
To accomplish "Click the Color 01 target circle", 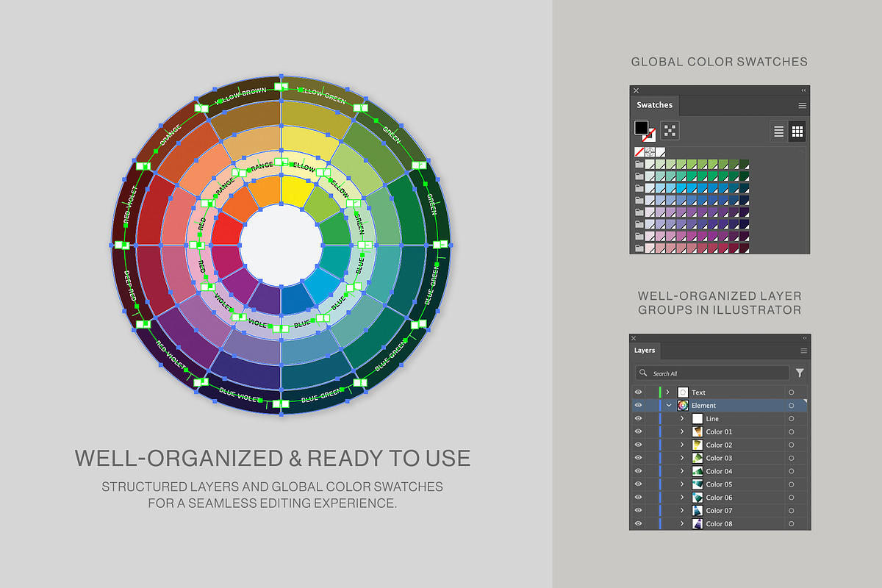I will click(x=791, y=432).
